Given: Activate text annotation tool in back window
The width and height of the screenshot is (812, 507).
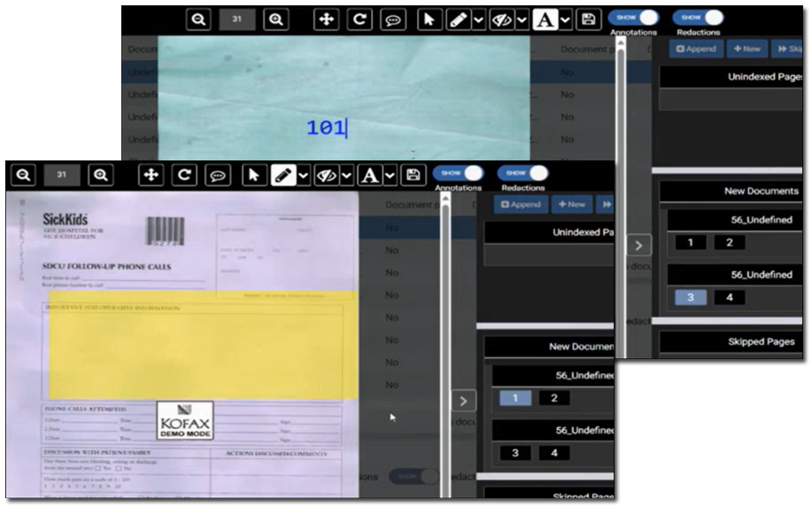Looking at the screenshot, I should pos(545,19).
